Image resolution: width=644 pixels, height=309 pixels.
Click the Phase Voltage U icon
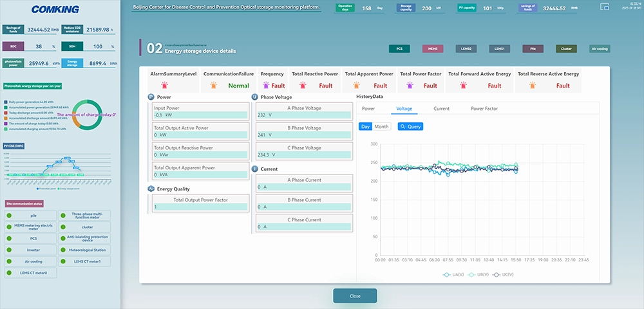[x=254, y=97]
